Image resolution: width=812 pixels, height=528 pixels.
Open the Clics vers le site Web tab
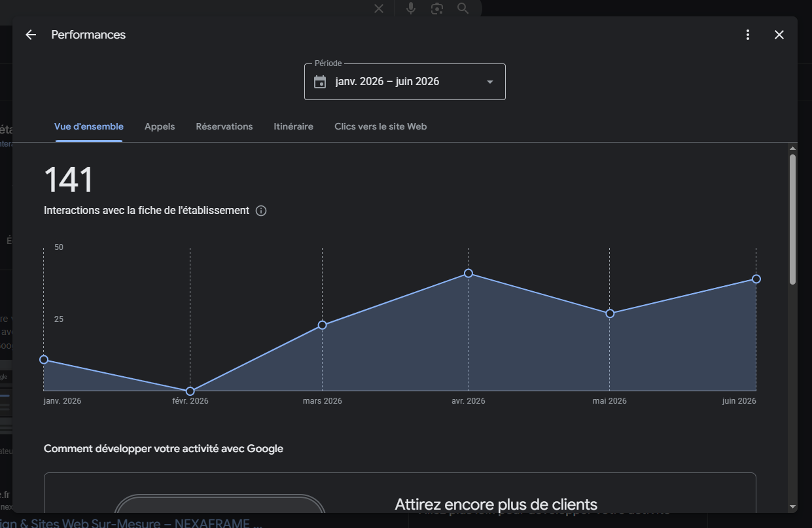(x=381, y=126)
